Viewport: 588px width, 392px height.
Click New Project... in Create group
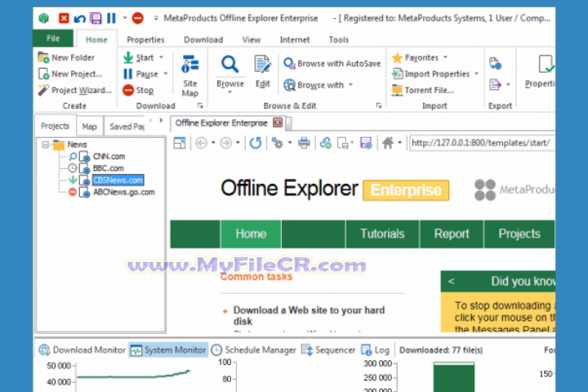click(70, 73)
